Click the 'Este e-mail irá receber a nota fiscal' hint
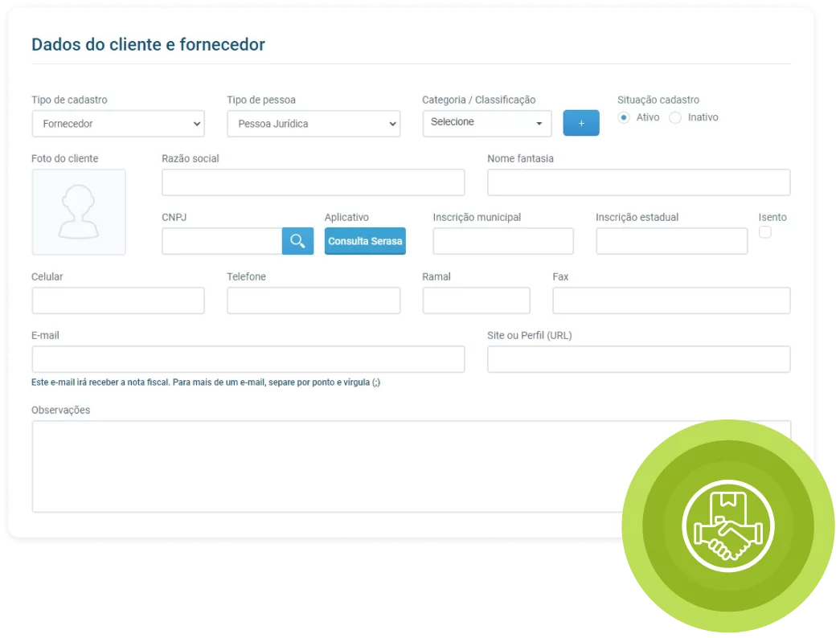The image size is (840, 638). 206,382
